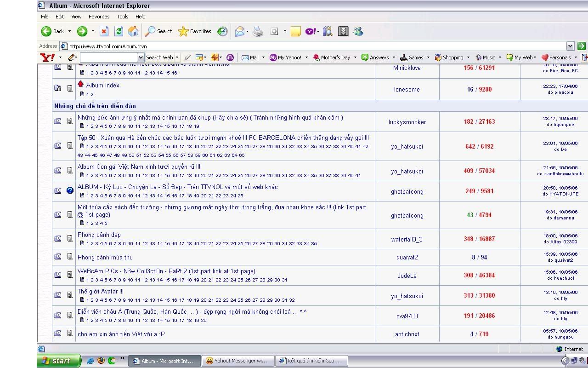Open the Search Web dropdown arrow
This screenshot has height=368, width=588.
[x=177, y=57]
